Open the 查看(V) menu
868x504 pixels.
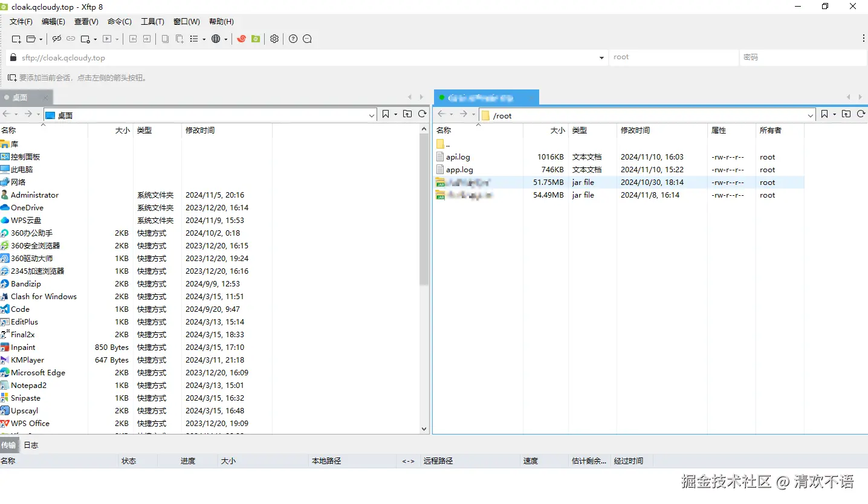pyautogui.click(x=86, y=22)
